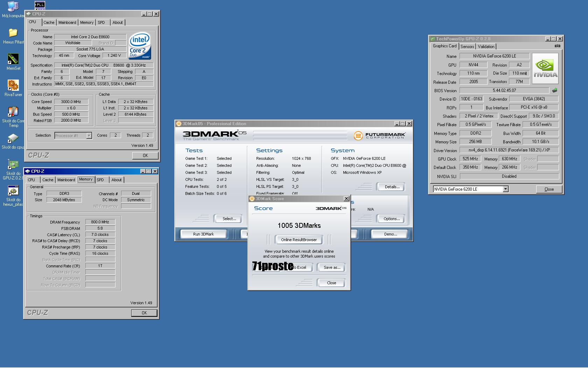
Task: Click the Bus Interface PCI-E x16 value
Action: coord(534,107)
